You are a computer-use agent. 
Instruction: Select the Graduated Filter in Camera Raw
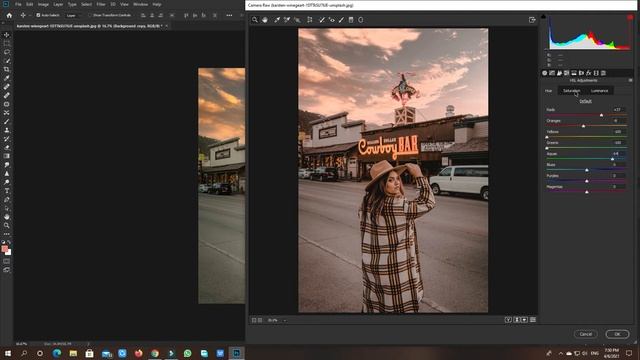coord(351,20)
